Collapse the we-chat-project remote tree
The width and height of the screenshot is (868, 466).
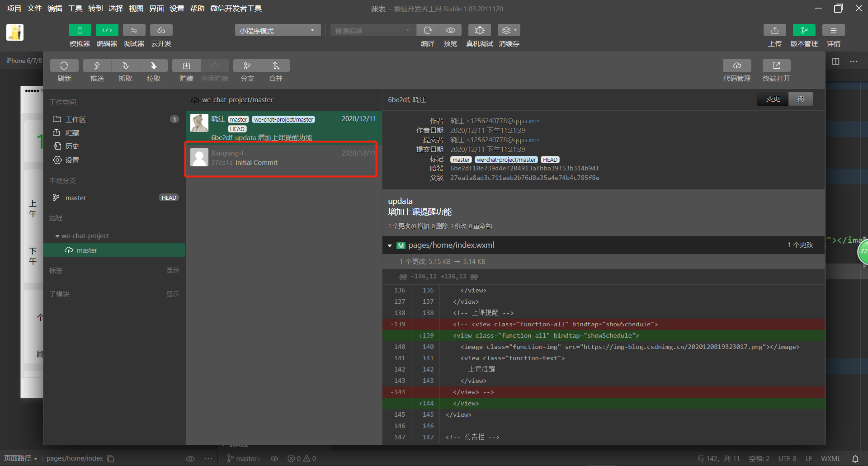[x=57, y=236]
